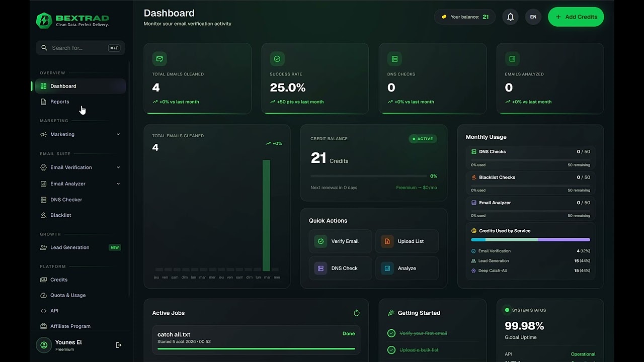Screen dimensions: 644x362
Task: Click the Upload List quick action button
Action: (407, 241)
